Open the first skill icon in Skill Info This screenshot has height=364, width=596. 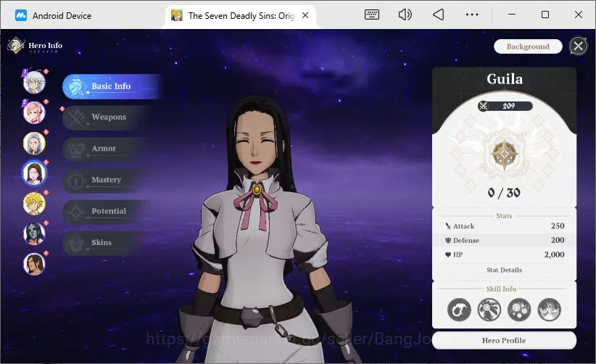[459, 310]
